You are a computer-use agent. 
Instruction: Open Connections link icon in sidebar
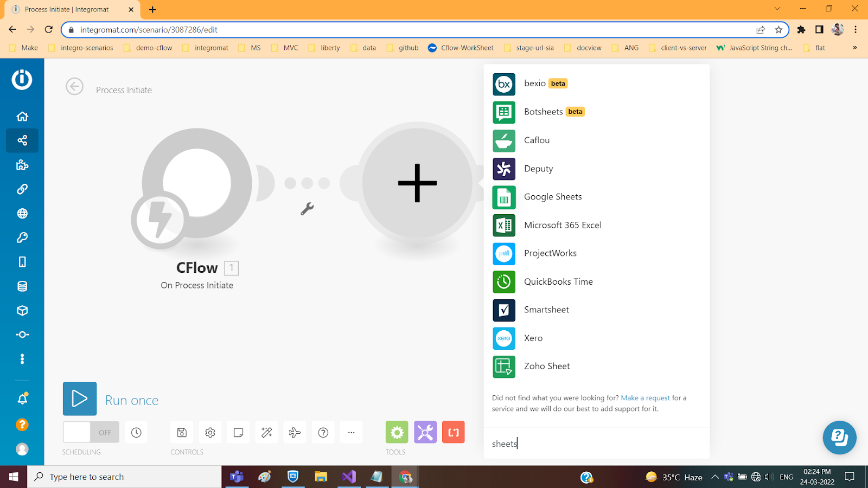22,189
